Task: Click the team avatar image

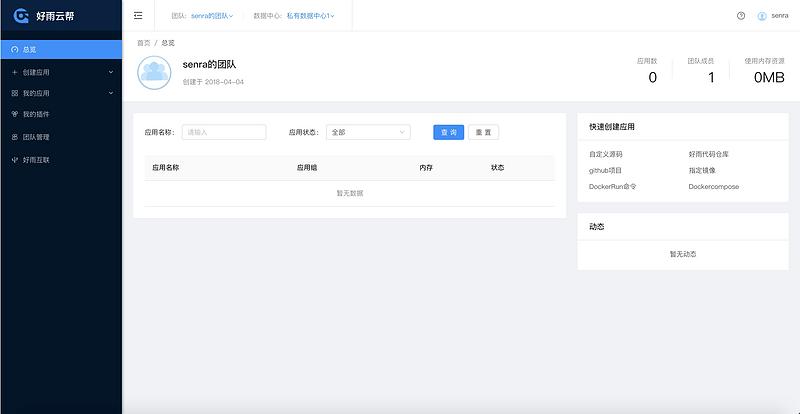Action: click(x=154, y=73)
